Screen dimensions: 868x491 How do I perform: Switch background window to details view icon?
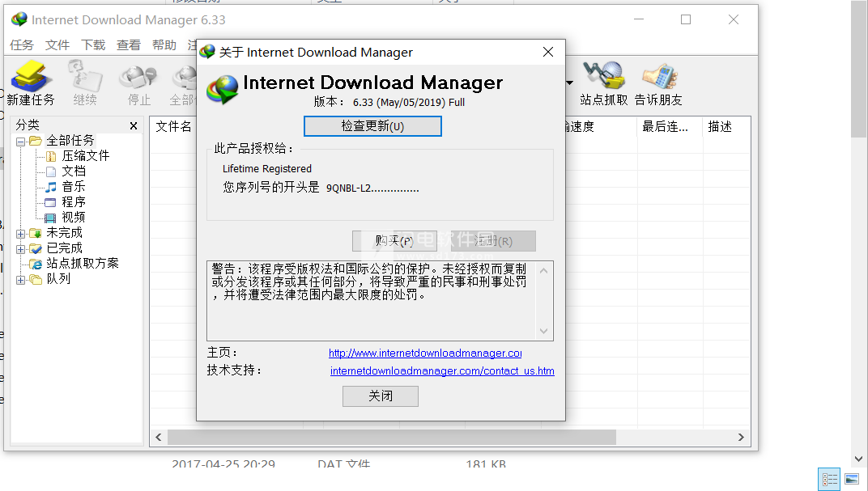tap(829, 479)
